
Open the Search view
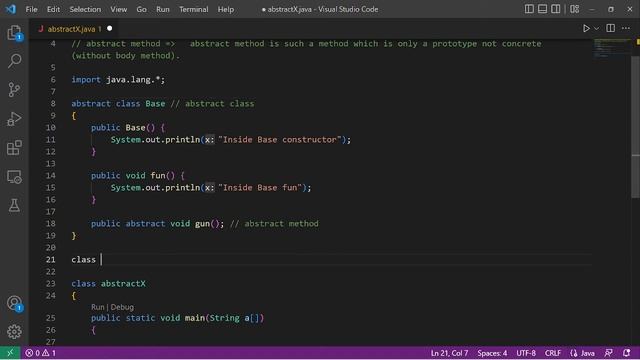coord(14,61)
